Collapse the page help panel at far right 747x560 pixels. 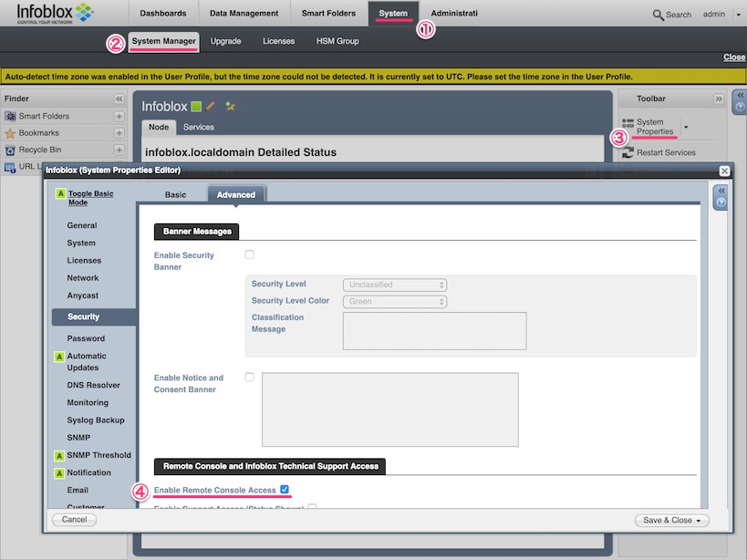740,95
